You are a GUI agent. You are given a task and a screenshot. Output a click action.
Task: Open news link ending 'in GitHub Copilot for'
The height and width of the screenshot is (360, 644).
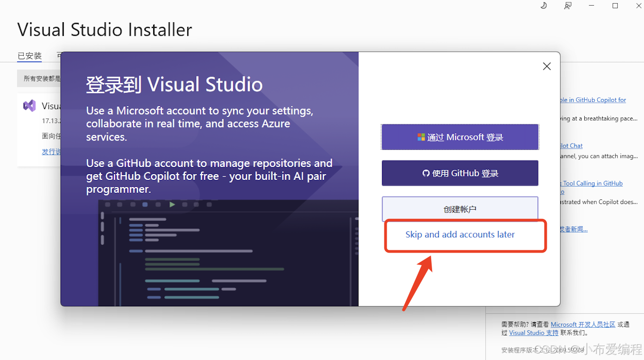593,100
